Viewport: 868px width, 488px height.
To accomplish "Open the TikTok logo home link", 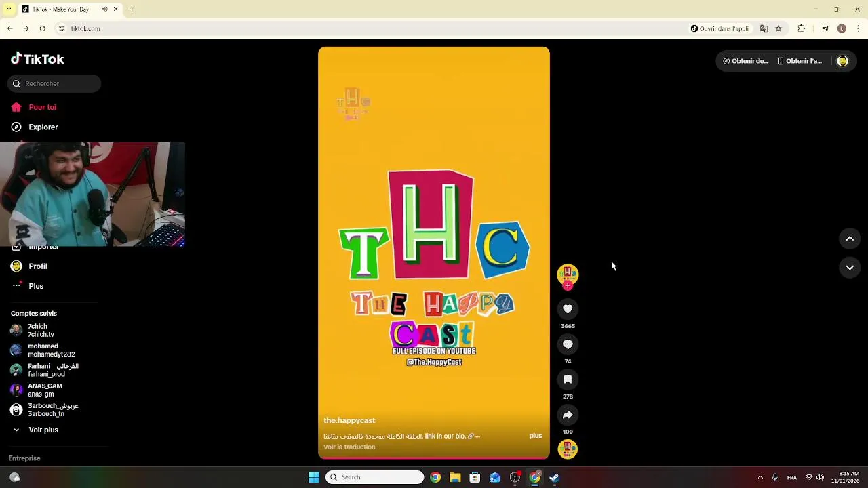I will (37, 59).
